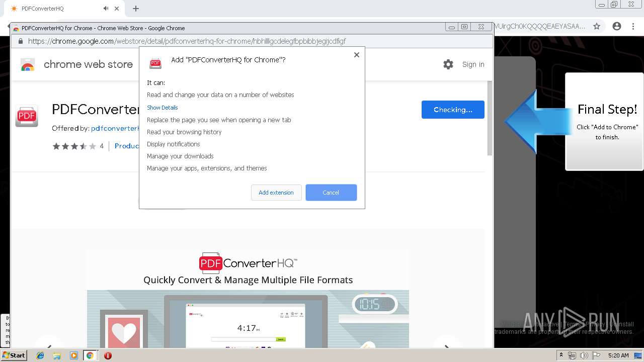Click the chrome web store logo

pyautogui.click(x=28, y=65)
